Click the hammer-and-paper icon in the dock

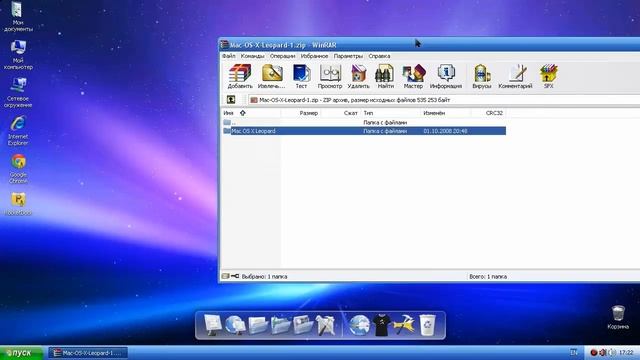tap(326, 325)
